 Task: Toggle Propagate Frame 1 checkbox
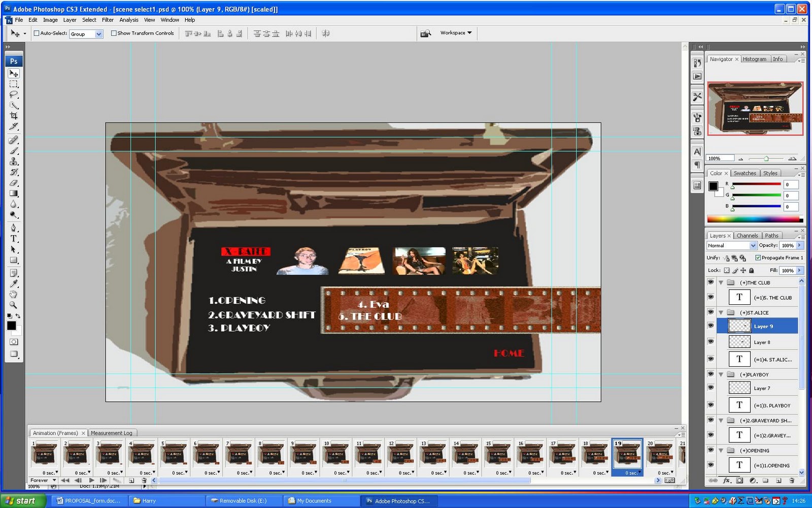tap(758, 258)
